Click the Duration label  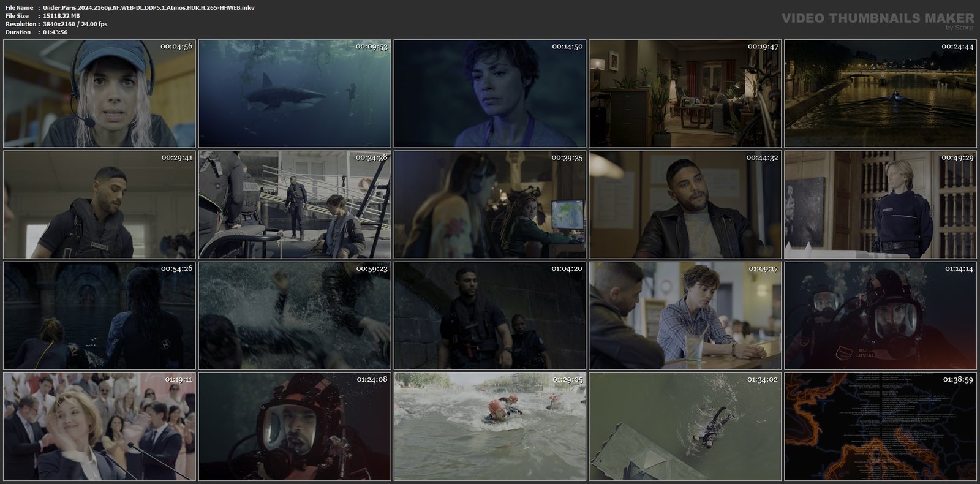18,32
